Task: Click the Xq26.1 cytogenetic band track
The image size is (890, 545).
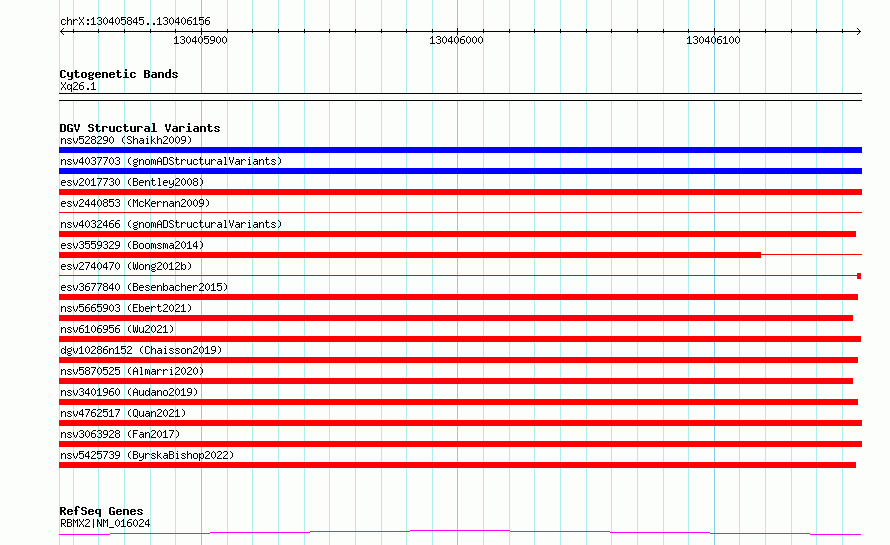Action: (460, 97)
